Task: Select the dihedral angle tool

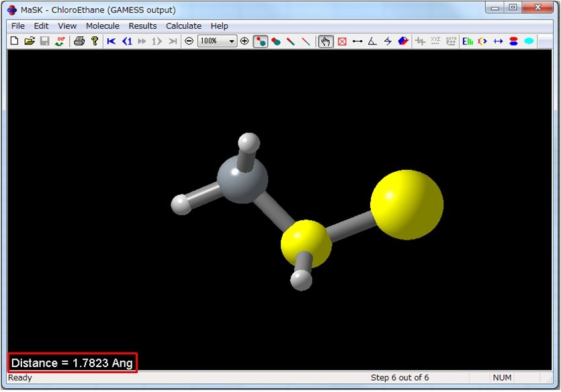Action: pos(388,41)
